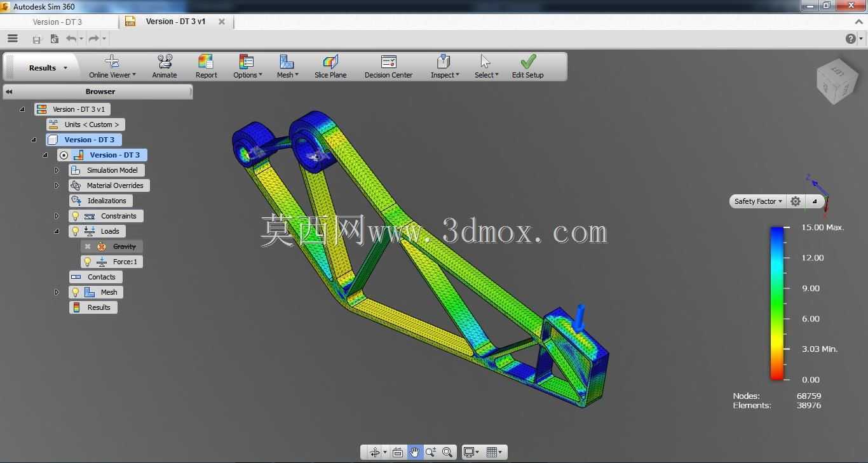Collapse the Version - DT 3 v1 root
The width and height of the screenshot is (868, 463).
[22, 109]
